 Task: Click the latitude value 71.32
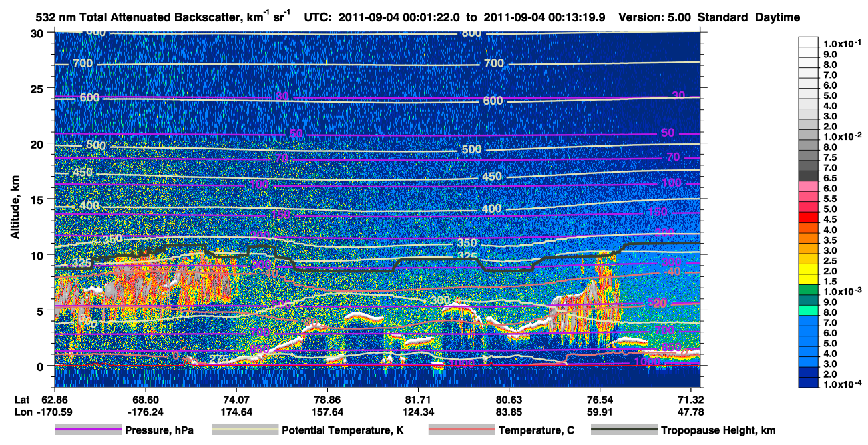click(692, 399)
